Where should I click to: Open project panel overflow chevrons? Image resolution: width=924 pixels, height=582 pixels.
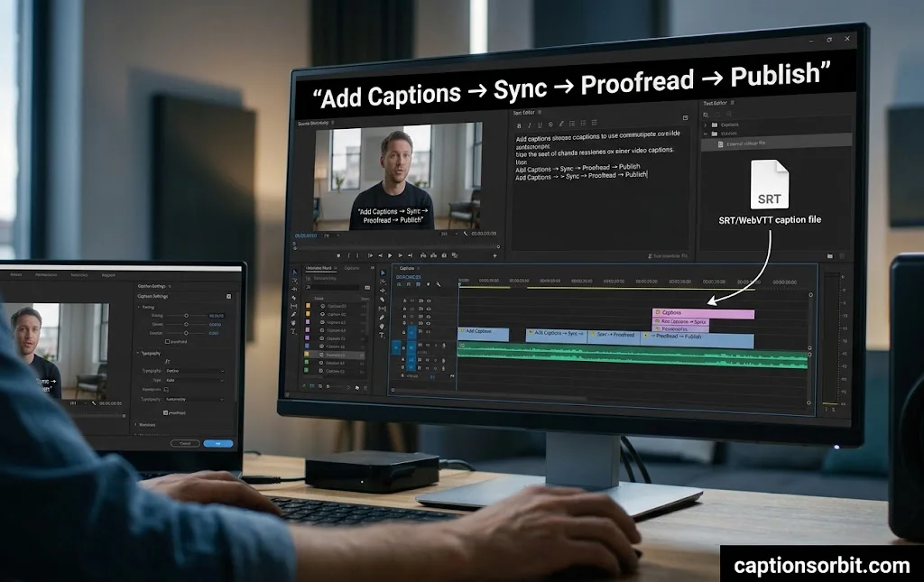pos(373,268)
